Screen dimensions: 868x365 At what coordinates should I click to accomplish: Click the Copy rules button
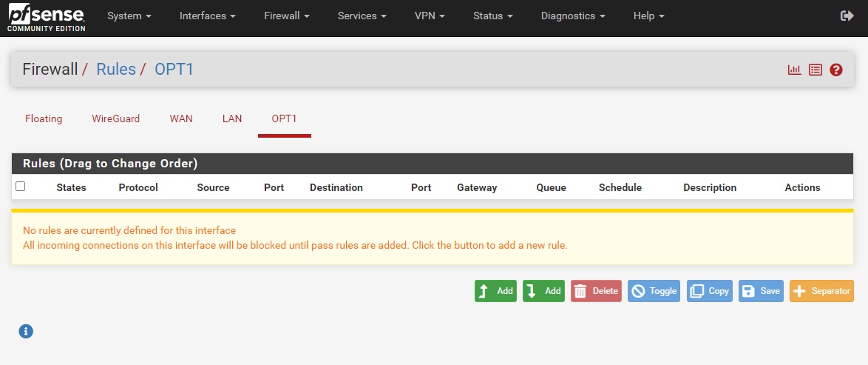710,291
